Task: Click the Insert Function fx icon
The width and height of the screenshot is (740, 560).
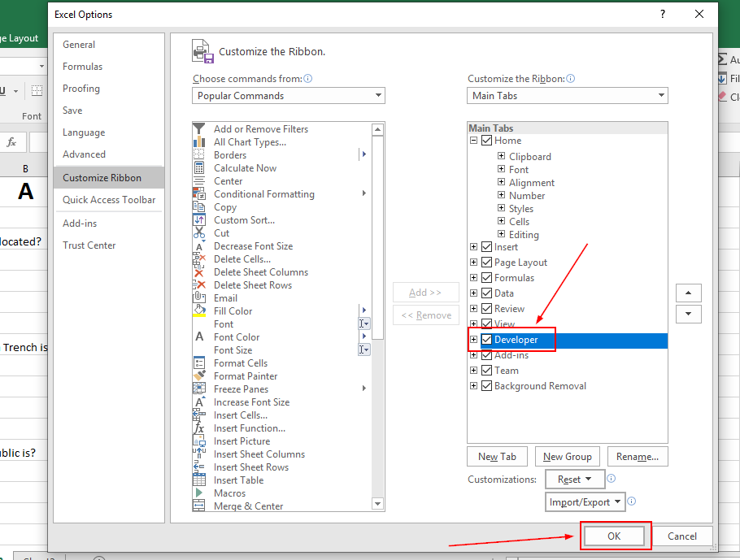Action: 199,428
